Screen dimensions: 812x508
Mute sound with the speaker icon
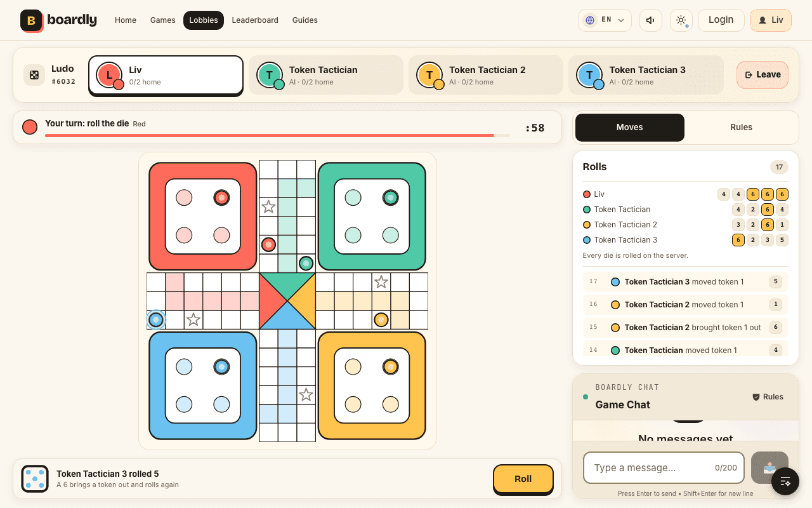click(650, 20)
